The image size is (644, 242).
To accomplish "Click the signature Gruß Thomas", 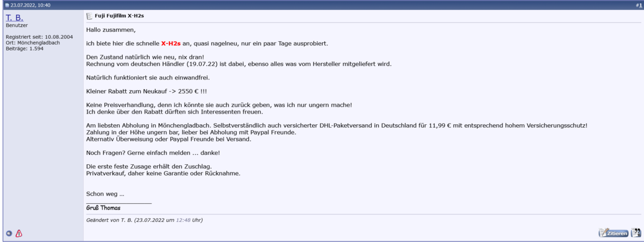I will pyautogui.click(x=103, y=208).
